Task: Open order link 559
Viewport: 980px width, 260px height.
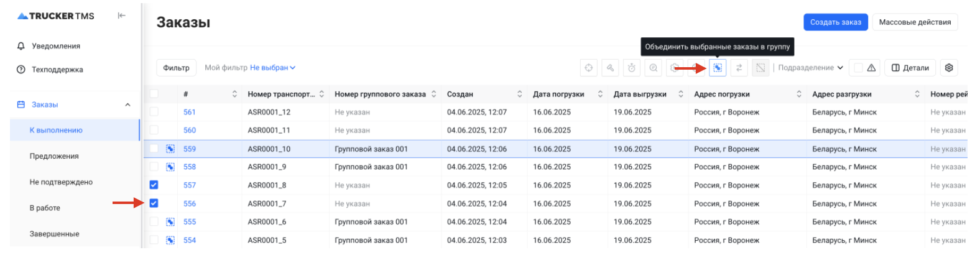Action: tap(190, 149)
